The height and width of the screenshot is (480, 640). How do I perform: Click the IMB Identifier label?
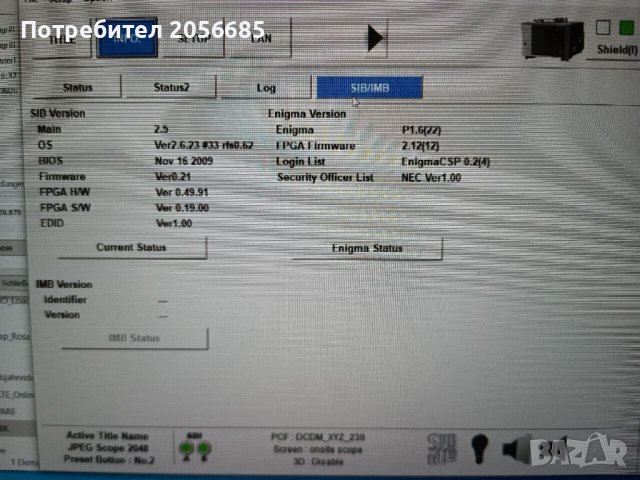click(x=65, y=300)
